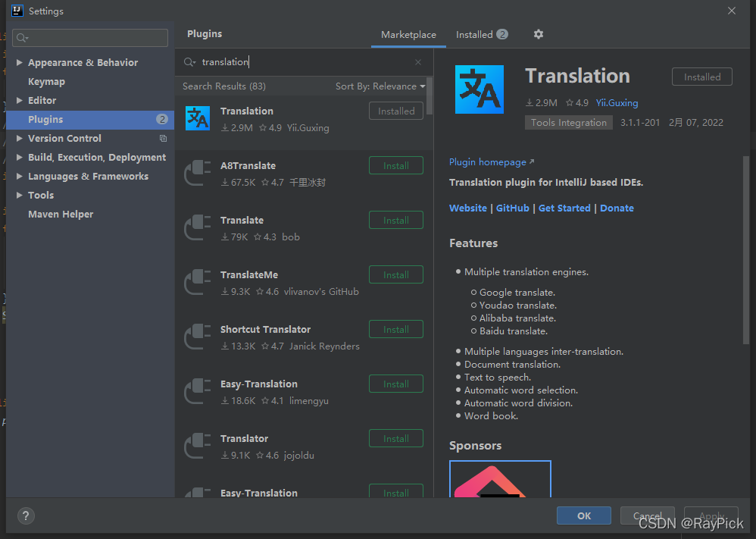756x539 pixels.
Task: Open the Get Started link
Action: pyautogui.click(x=564, y=208)
